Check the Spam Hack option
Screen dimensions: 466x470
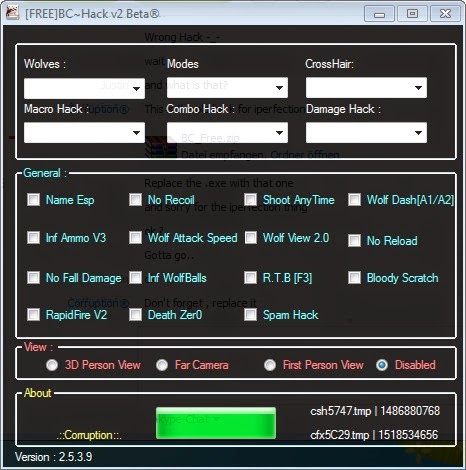(250, 314)
